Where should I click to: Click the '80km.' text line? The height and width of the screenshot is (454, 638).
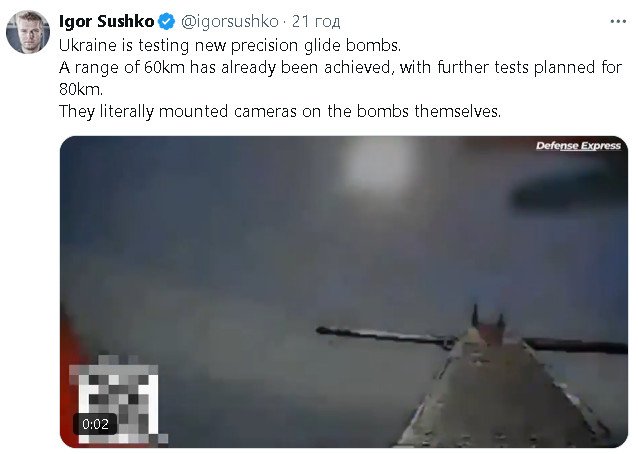[x=81, y=89]
